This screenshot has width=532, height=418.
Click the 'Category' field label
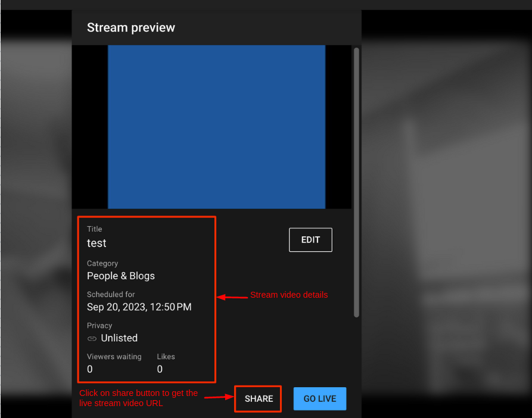tap(102, 263)
